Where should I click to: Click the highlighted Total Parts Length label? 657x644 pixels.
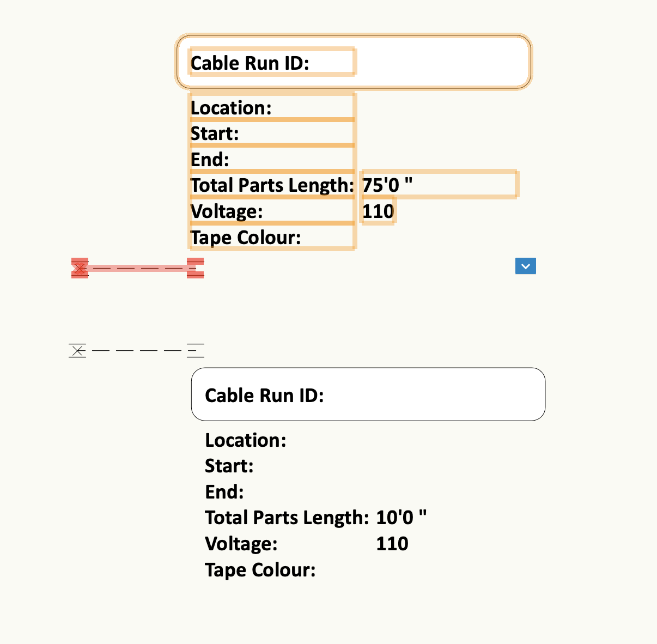tap(272, 185)
